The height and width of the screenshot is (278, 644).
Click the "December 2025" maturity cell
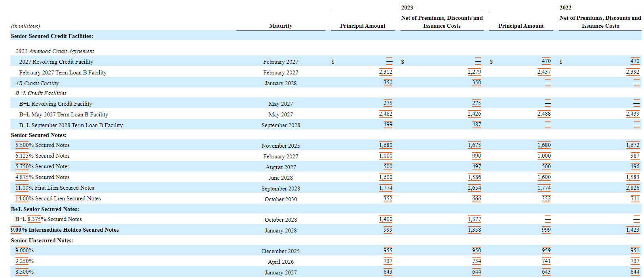(281, 251)
